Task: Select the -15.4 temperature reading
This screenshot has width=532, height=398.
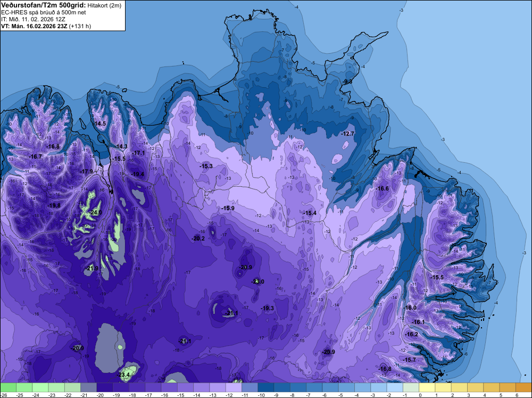Action: coord(310,213)
